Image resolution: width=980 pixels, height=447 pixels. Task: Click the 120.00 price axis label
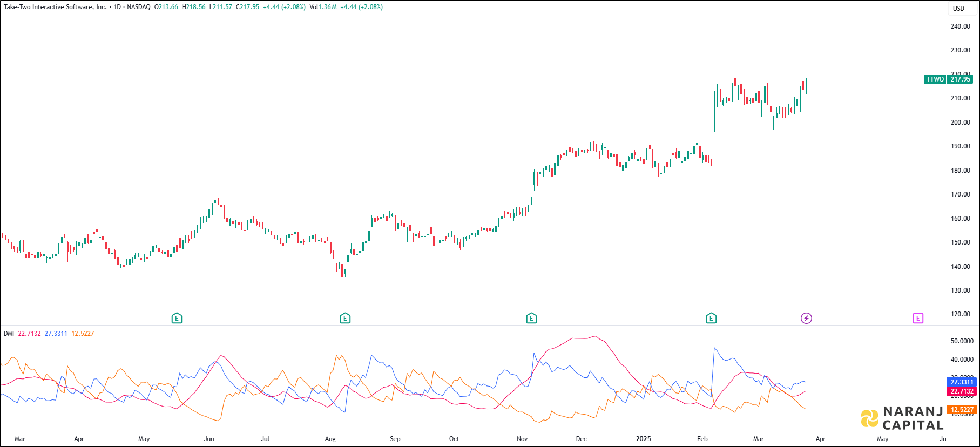(960, 314)
